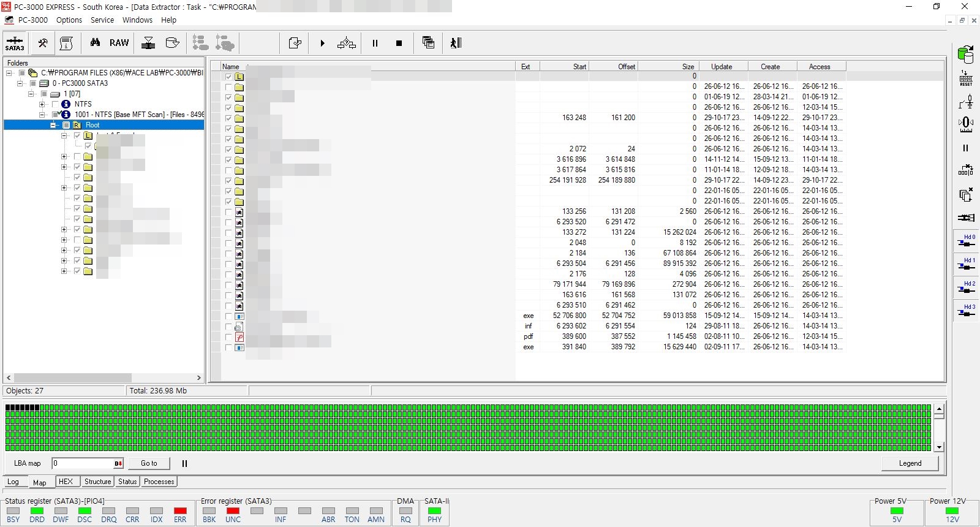Open the map Legend
This screenshot has height=527, width=980.
910,463
